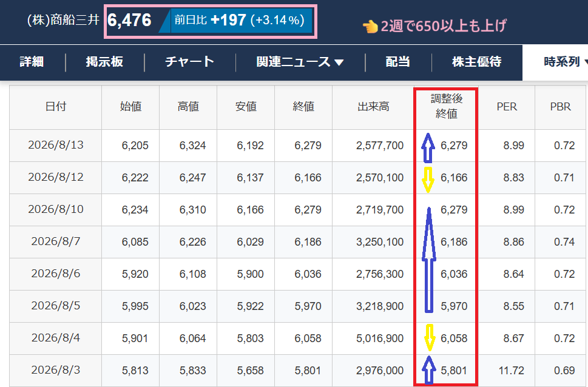
Task: Click the high price 6,247
Action: (x=193, y=178)
